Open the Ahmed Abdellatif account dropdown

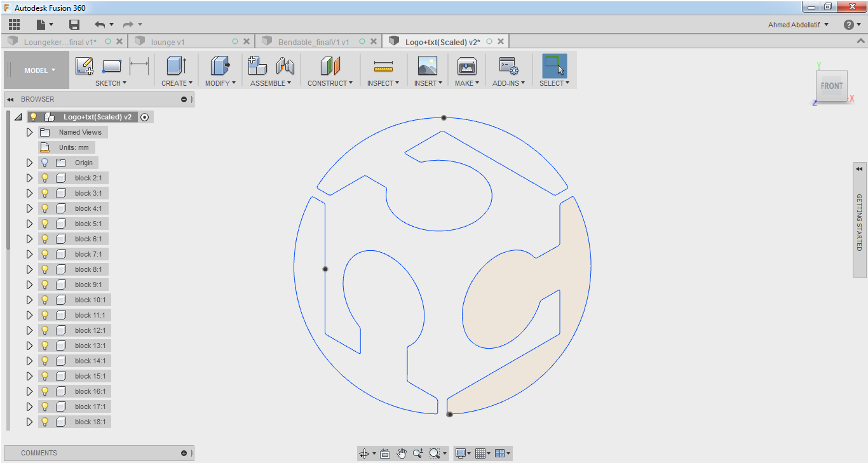tap(798, 25)
